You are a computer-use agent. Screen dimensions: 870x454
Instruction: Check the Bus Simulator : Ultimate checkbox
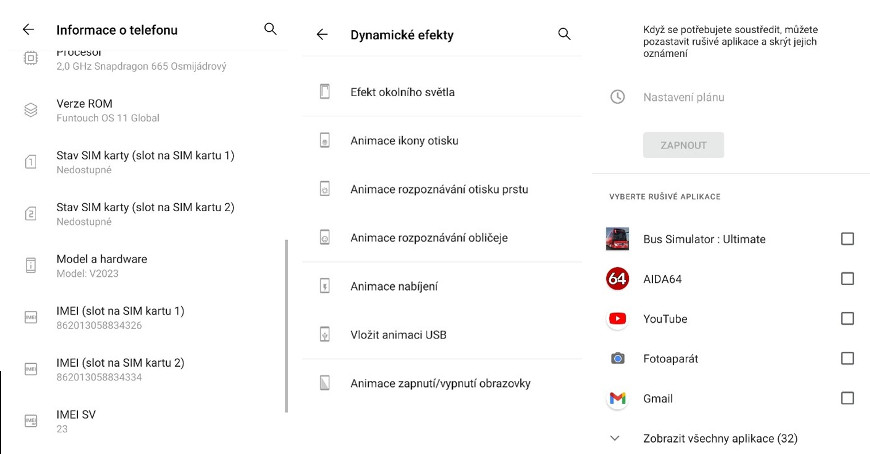click(847, 239)
